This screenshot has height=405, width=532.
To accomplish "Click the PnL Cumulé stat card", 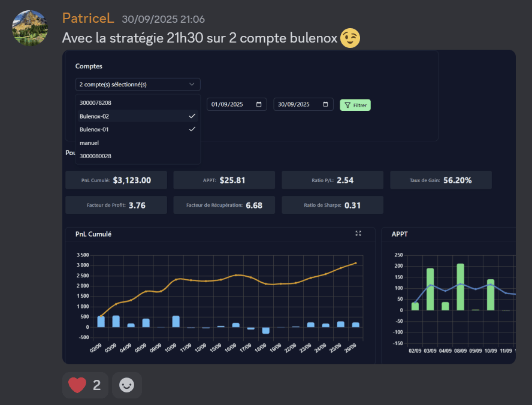I will click(116, 180).
